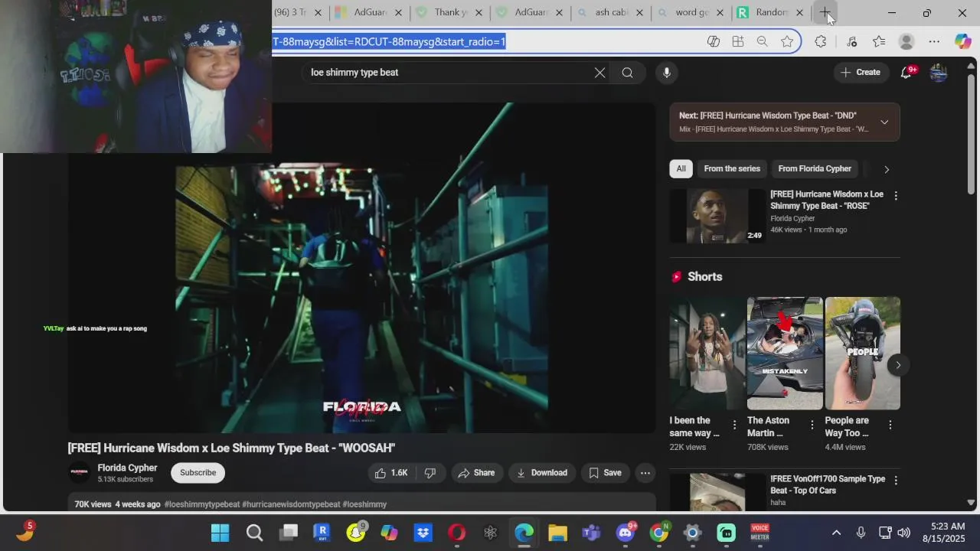Image resolution: width=980 pixels, height=551 pixels.
Task: Click the Share button
Action: [476, 473]
